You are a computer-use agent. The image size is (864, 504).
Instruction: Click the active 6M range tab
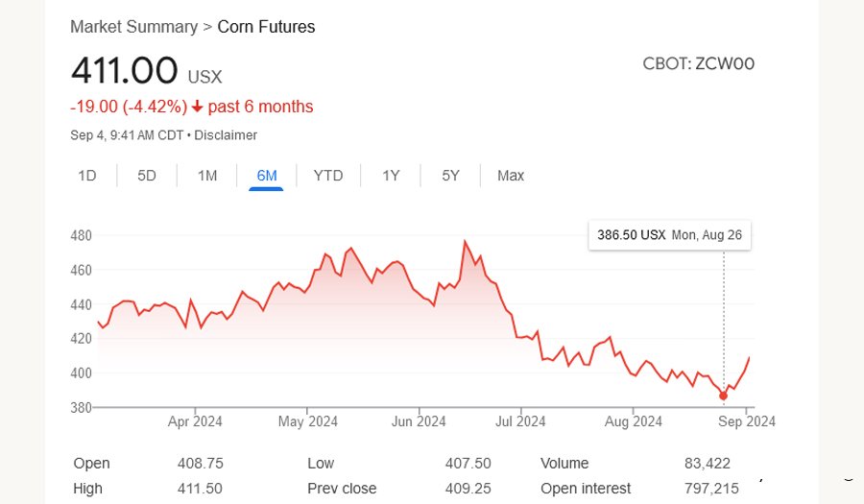(x=267, y=176)
